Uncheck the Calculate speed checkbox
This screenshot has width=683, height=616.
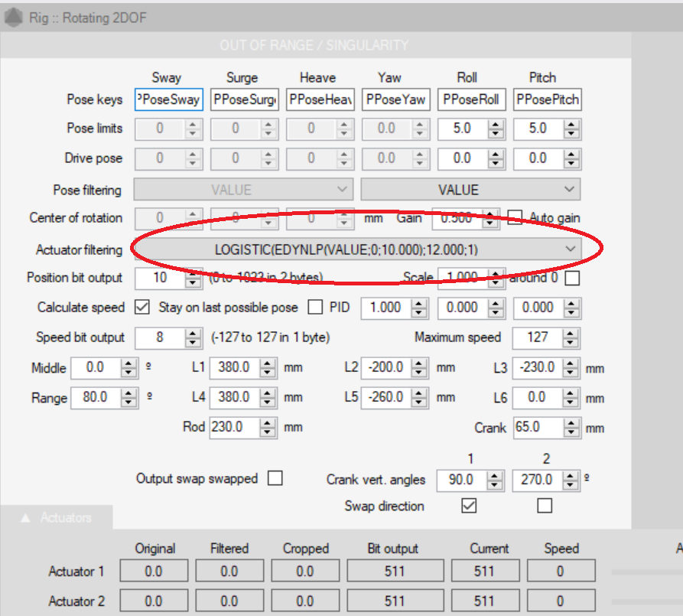click(x=141, y=308)
